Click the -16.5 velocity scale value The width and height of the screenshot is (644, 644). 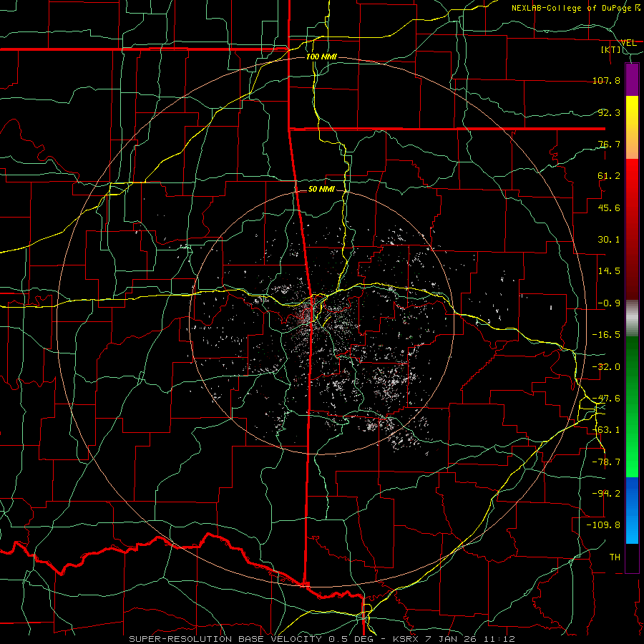click(606, 335)
